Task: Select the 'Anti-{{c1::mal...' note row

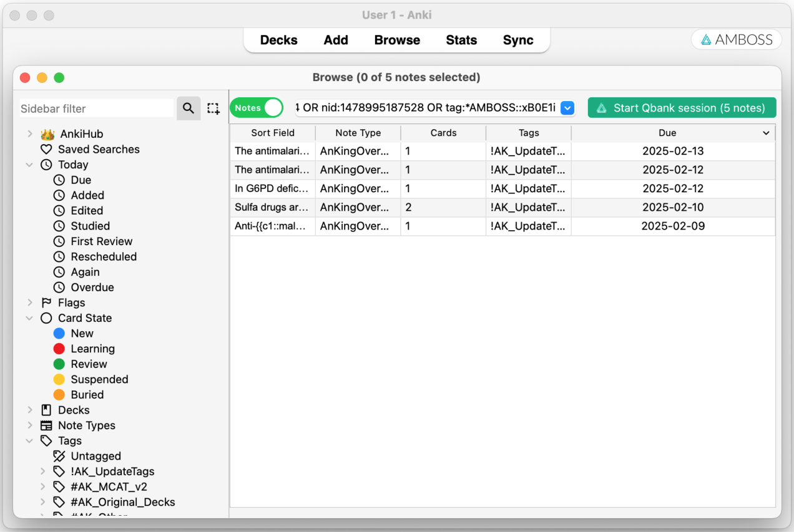Action: point(502,226)
